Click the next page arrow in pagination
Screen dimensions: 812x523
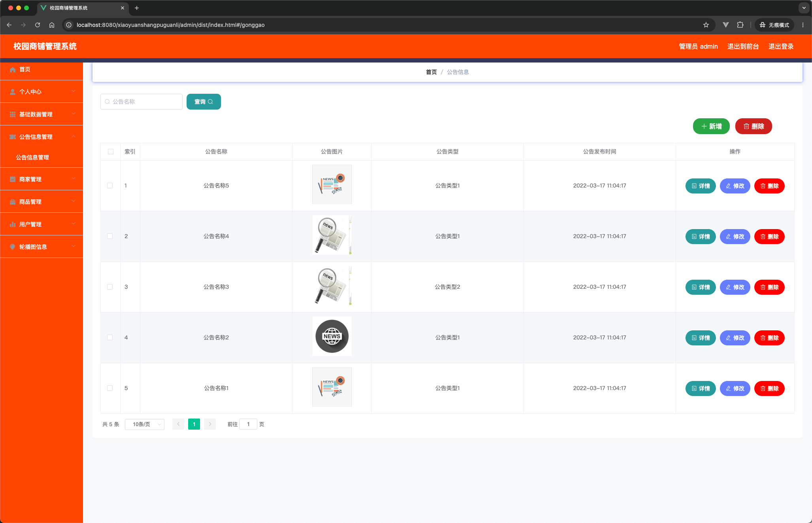click(x=210, y=424)
